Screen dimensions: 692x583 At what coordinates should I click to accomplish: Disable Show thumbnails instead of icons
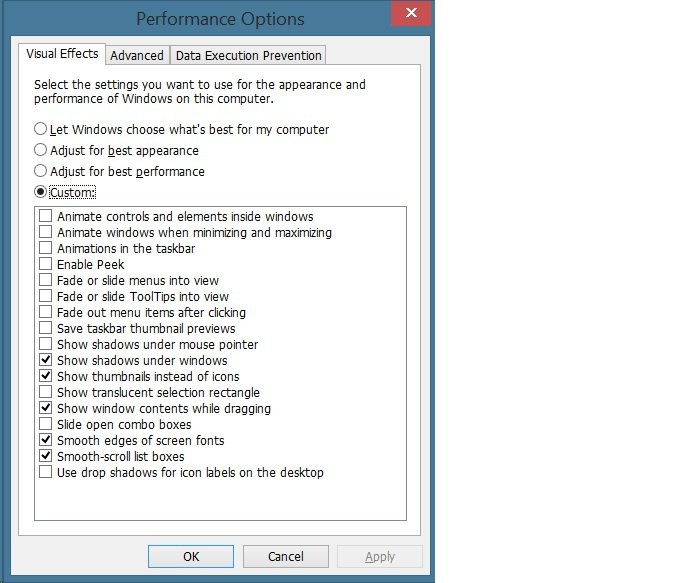[46, 376]
